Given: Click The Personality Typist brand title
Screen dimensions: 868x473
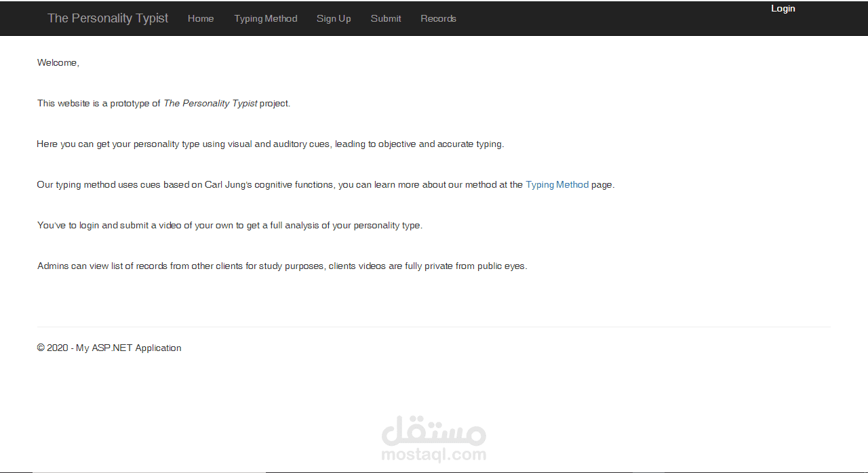Looking at the screenshot, I should click(108, 18).
